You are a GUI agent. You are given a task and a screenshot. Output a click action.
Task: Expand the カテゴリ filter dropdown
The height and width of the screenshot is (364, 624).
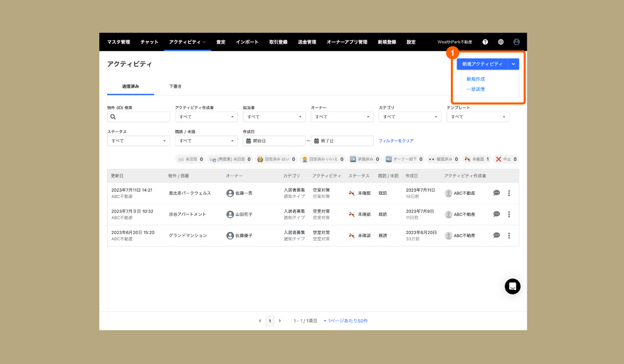click(x=410, y=117)
